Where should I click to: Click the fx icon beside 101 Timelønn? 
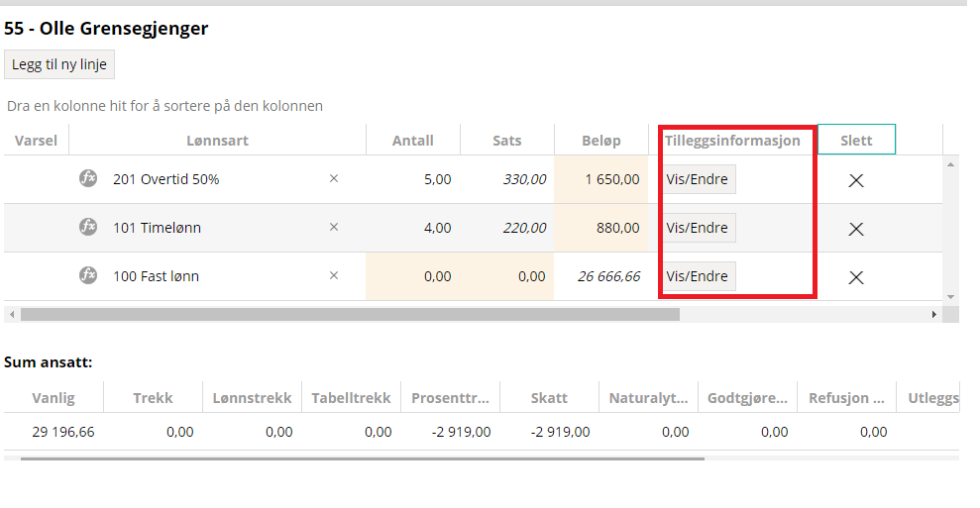tap(88, 227)
